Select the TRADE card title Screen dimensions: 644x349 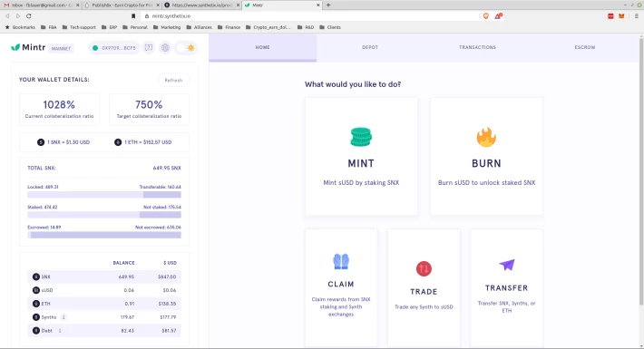424,292
